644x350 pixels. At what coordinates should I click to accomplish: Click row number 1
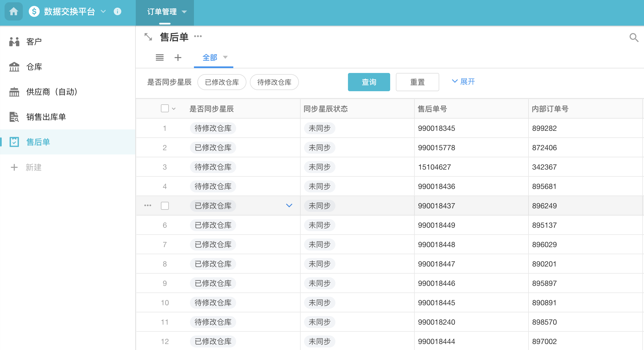coord(165,128)
